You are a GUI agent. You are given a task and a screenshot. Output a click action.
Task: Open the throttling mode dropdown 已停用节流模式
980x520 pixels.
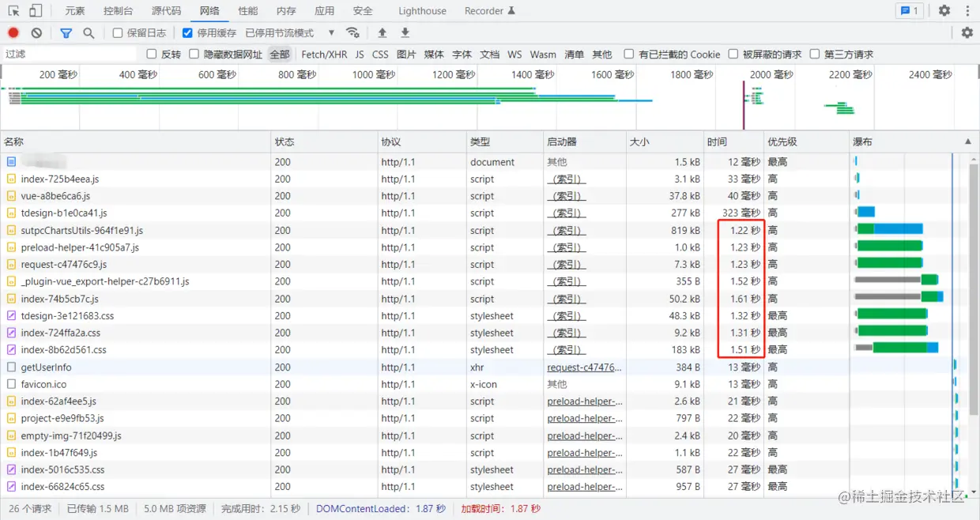290,33
